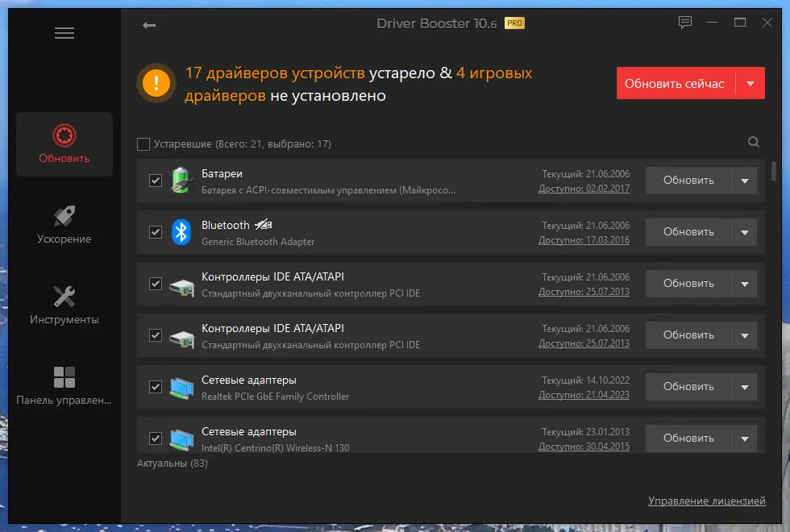
Task: Open Управление лицензией link
Action: pos(707,501)
